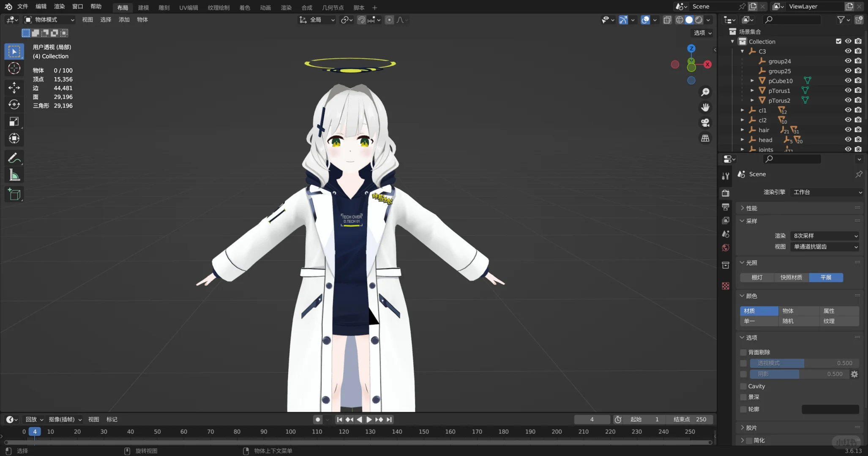Click the 轮廓 outline color swatch
The height and width of the screenshot is (456, 868).
tap(830, 409)
